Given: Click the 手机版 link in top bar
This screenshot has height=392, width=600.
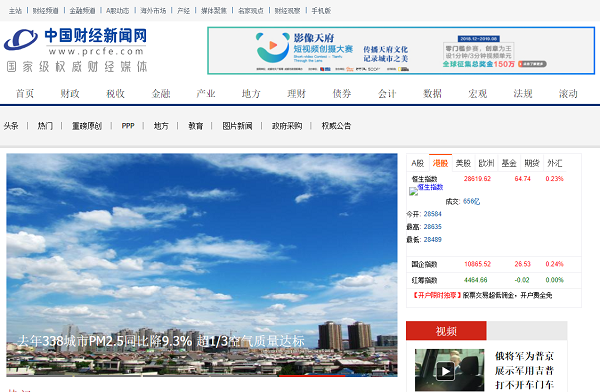Looking at the screenshot, I should click(x=321, y=11).
